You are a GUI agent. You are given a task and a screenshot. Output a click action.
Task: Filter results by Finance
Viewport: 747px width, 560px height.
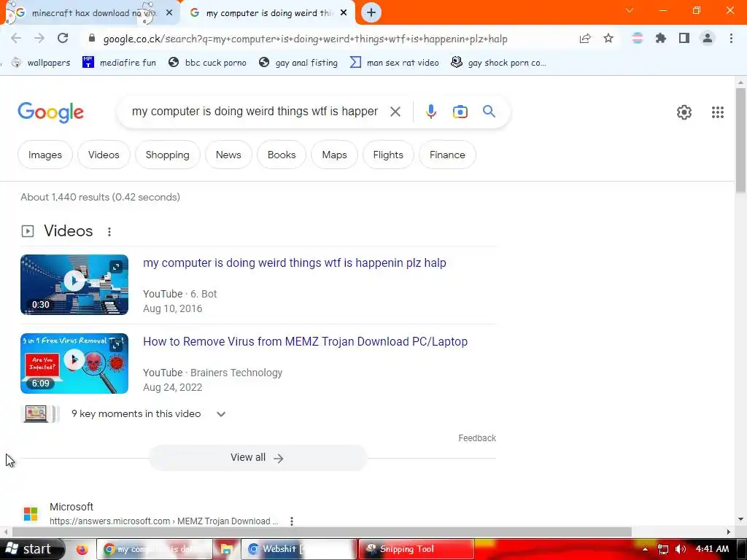(x=447, y=155)
